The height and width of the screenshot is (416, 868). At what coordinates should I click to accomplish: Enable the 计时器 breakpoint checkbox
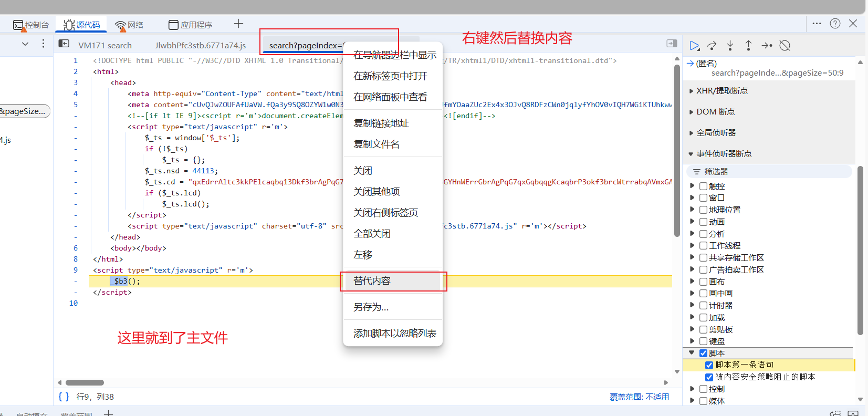coord(703,305)
